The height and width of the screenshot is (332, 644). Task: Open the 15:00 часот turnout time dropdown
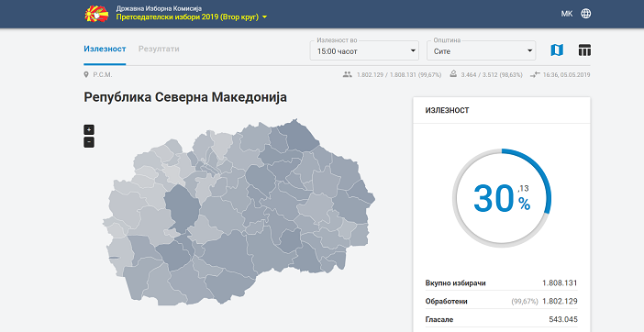click(364, 50)
